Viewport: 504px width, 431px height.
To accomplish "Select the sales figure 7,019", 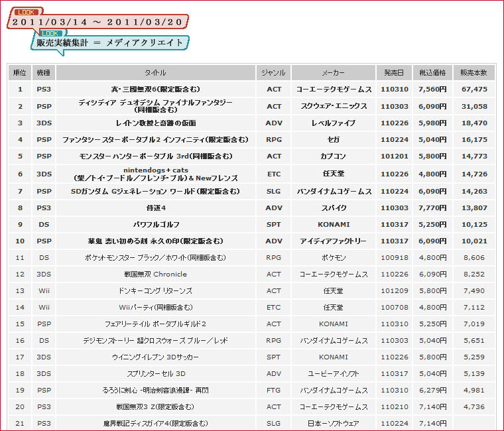I will tap(474, 324).
